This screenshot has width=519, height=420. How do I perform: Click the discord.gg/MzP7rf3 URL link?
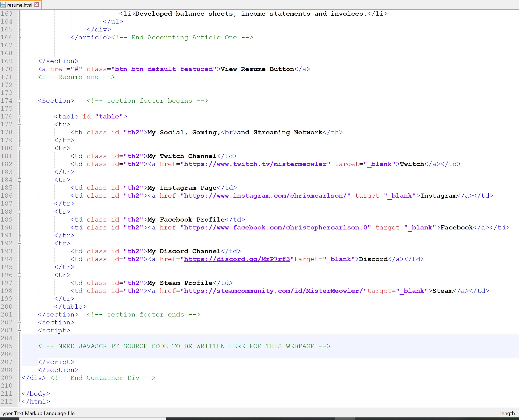[x=237, y=259]
